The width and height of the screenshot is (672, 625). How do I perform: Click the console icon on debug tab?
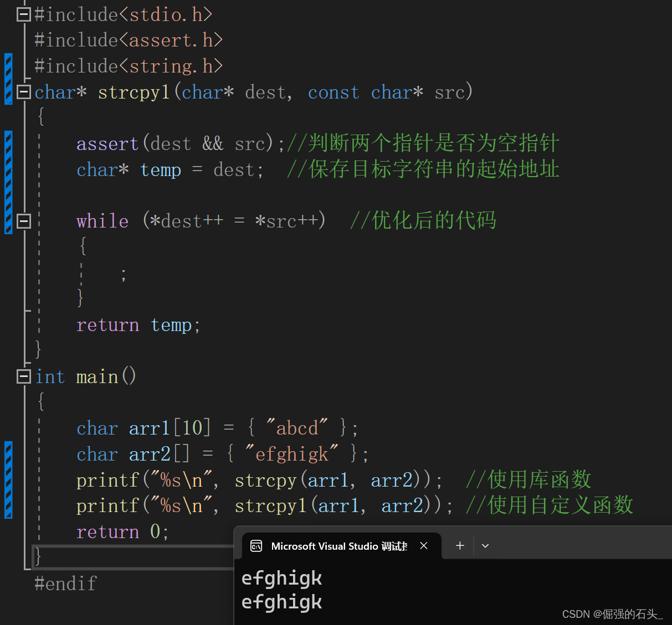point(257,546)
